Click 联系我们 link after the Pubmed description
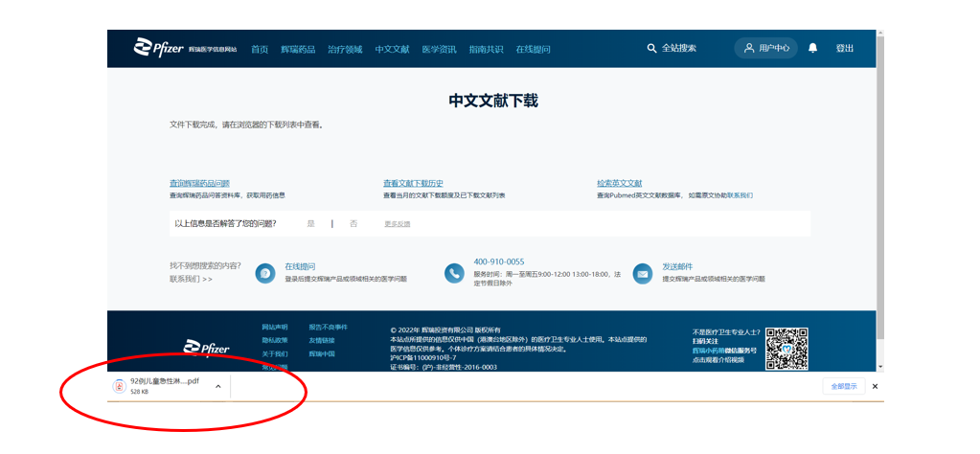980x454 pixels. [740, 195]
